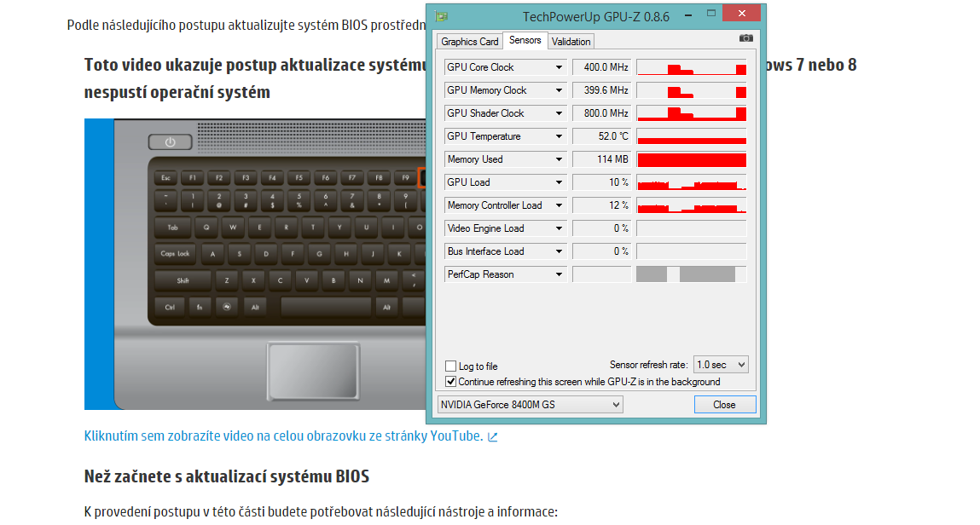Close GPU-Z with title bar X
Screen dimensions: 980x525
coord(742,13)
